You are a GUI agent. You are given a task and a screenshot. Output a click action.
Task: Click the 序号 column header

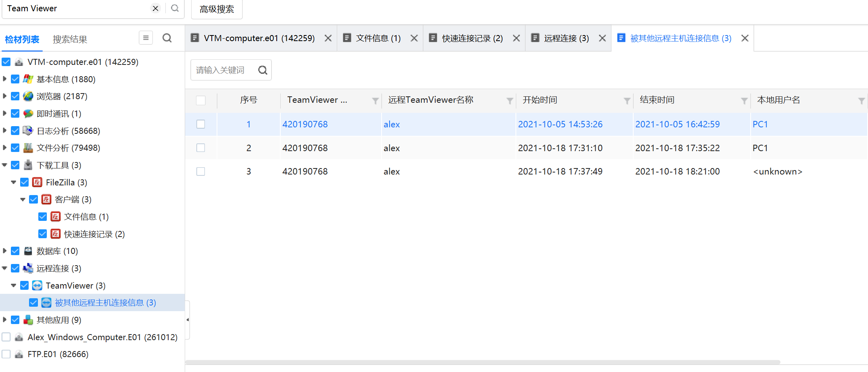tap(248, 100)
